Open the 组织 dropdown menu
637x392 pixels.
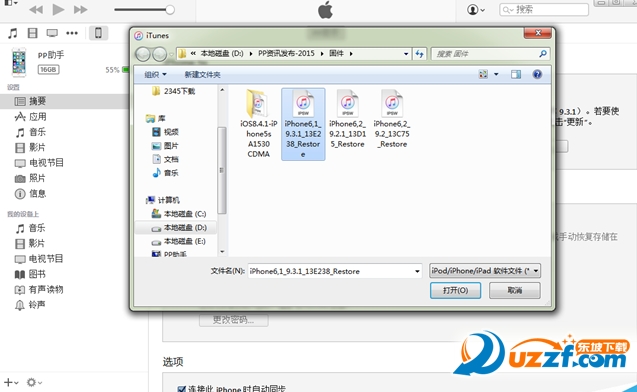[156, 75]
